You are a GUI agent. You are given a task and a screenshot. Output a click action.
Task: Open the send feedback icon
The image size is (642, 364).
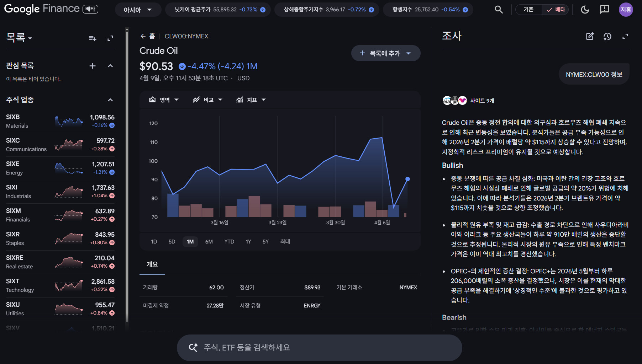(x=605, y=10)
